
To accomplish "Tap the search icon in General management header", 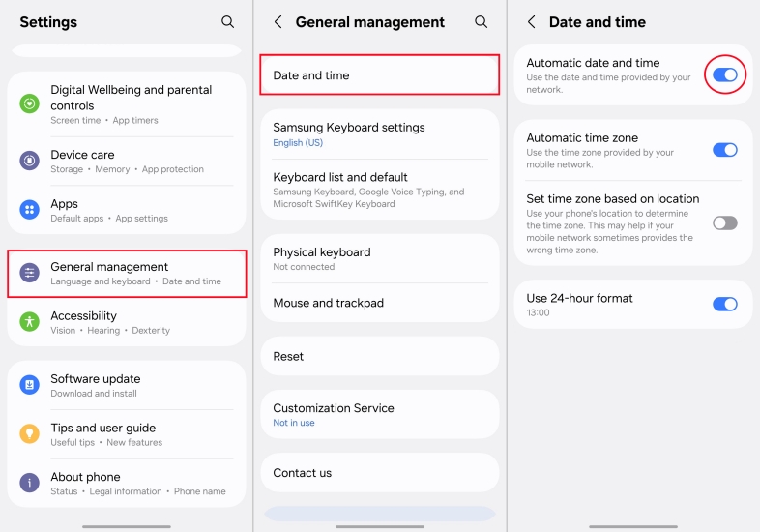I will 481,21.
